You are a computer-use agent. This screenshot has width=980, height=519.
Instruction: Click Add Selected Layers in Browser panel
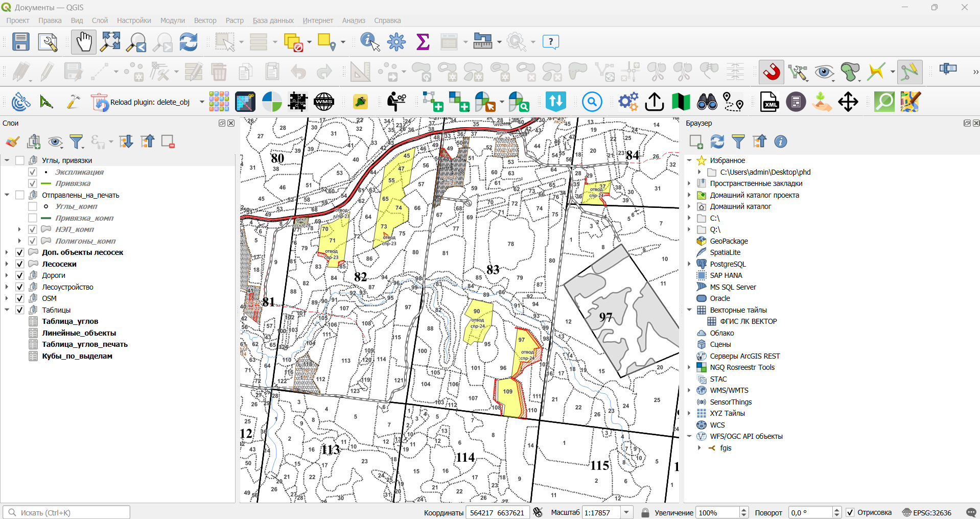tap(696, 141)
